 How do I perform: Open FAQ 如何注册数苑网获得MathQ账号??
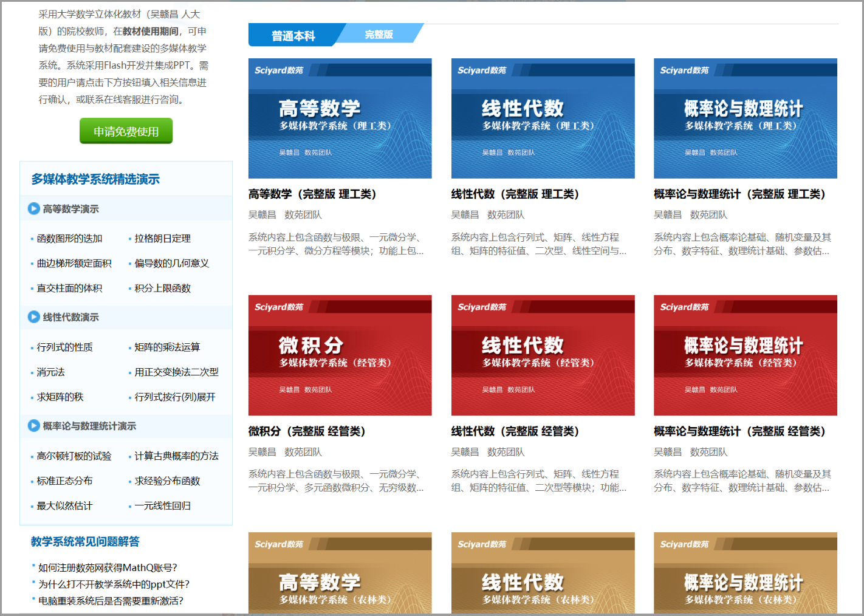[x=108, y=568]
